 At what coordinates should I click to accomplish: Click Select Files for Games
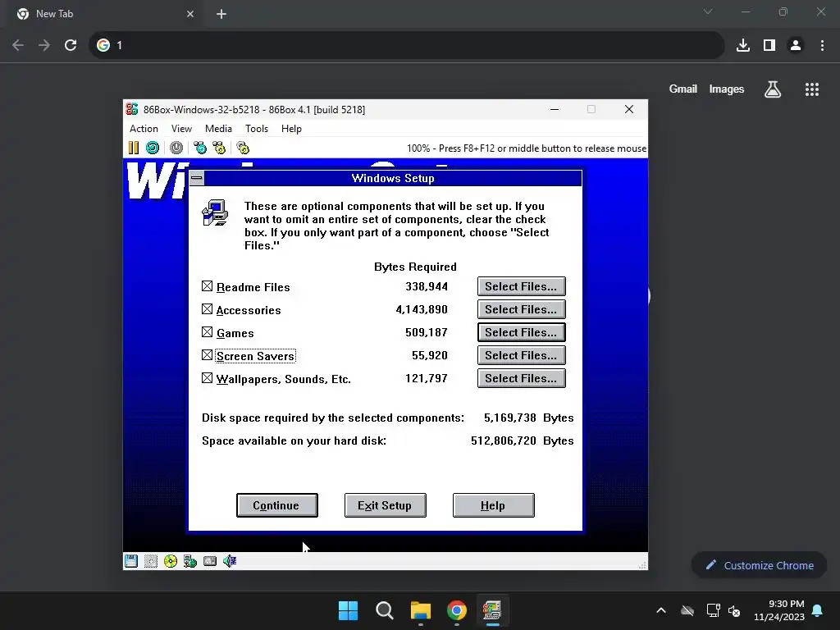pos(521,333)
